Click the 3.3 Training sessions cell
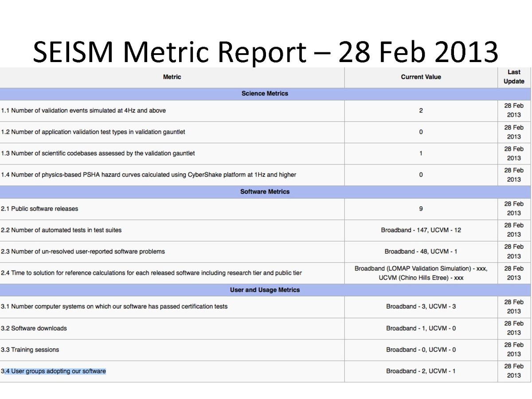The height and width of the screenshot is (399, 532). pos(30,350)
